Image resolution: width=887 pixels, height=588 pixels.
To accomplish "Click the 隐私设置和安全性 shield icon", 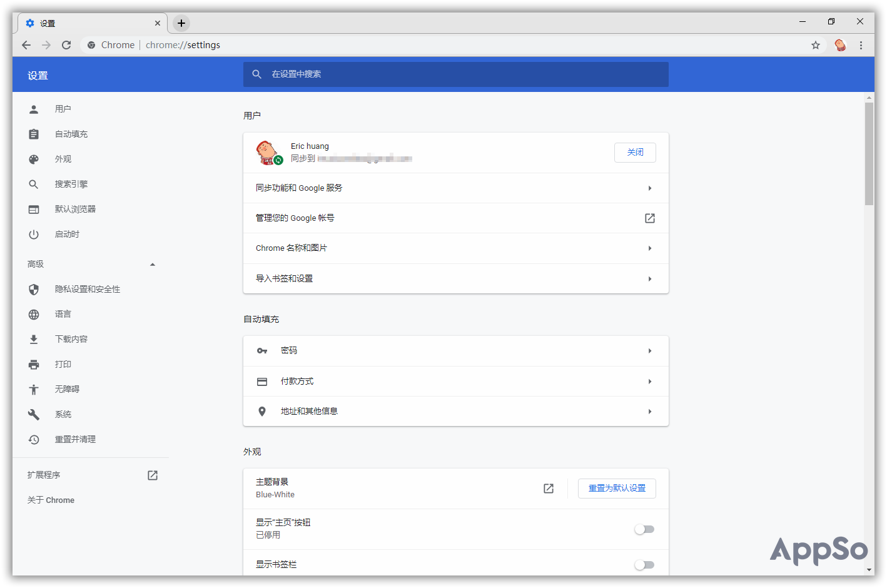I will 34,290.
